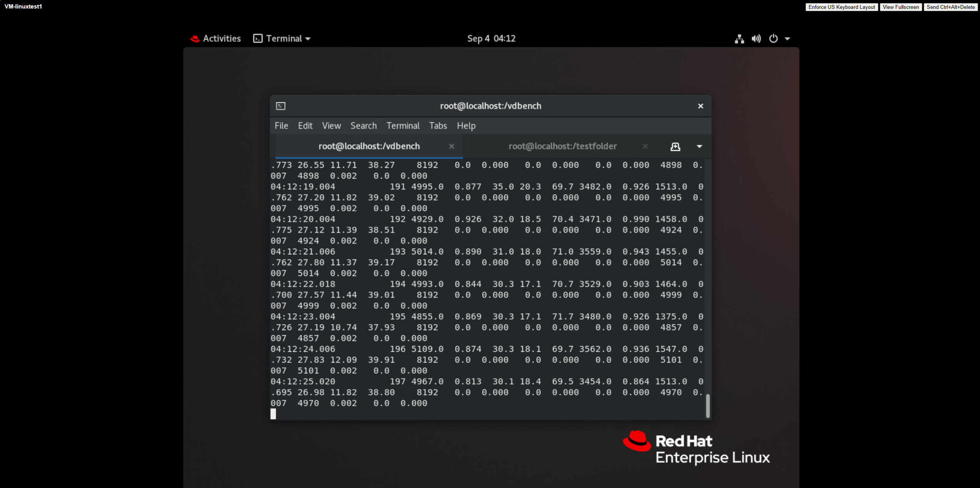Image resolution: width=980 pixels, height=488 pixels.
Task: Open the Help menu
Action: 466,126
